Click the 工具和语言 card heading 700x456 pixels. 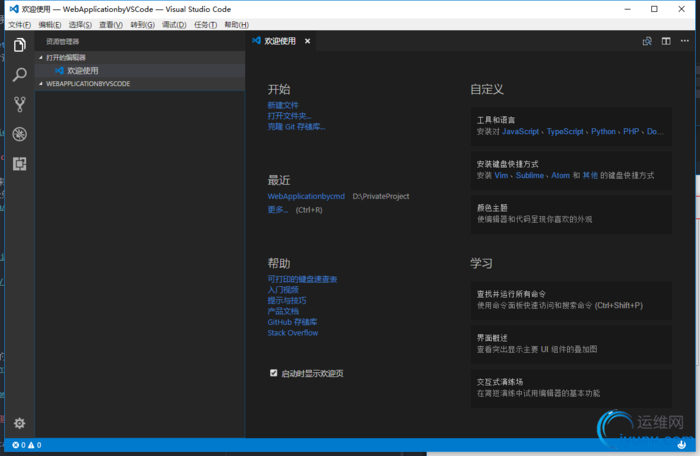click(496, 120)
